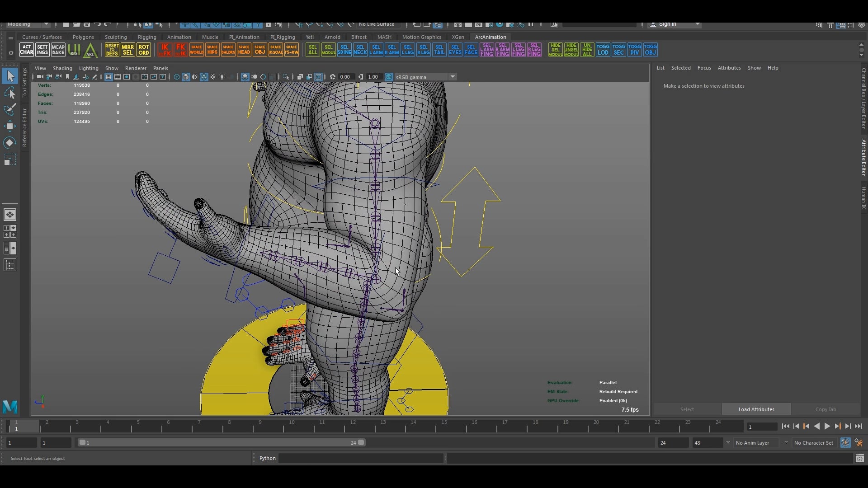Click the HIDE SEL MODUL shelf icon
The width and height of the screenshot is (868, 488).
(x=555, y=50)
